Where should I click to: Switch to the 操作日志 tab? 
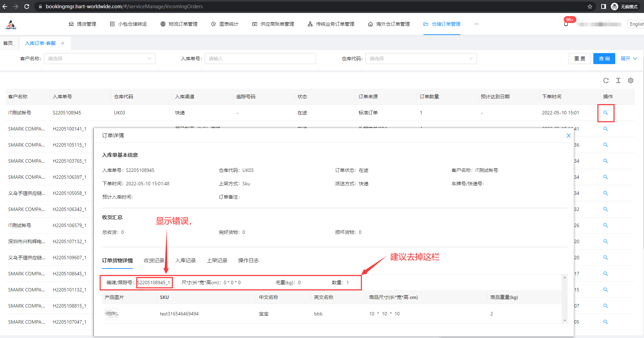248,261
